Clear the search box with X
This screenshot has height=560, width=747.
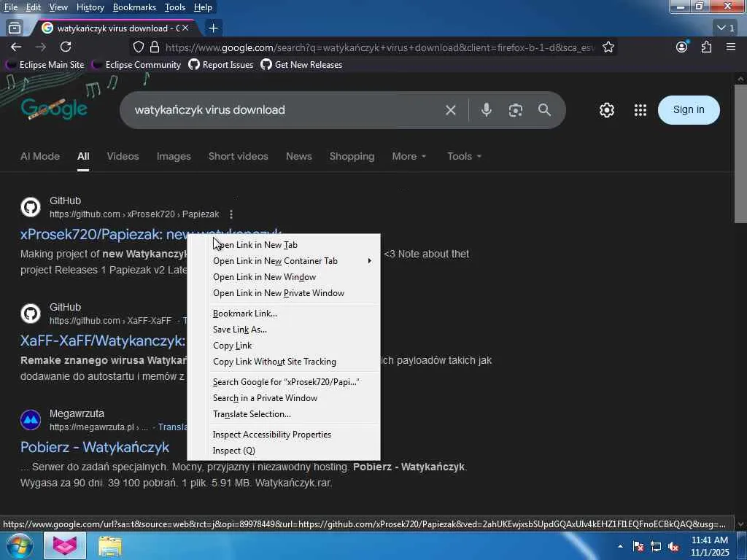[x=451, y=110]
